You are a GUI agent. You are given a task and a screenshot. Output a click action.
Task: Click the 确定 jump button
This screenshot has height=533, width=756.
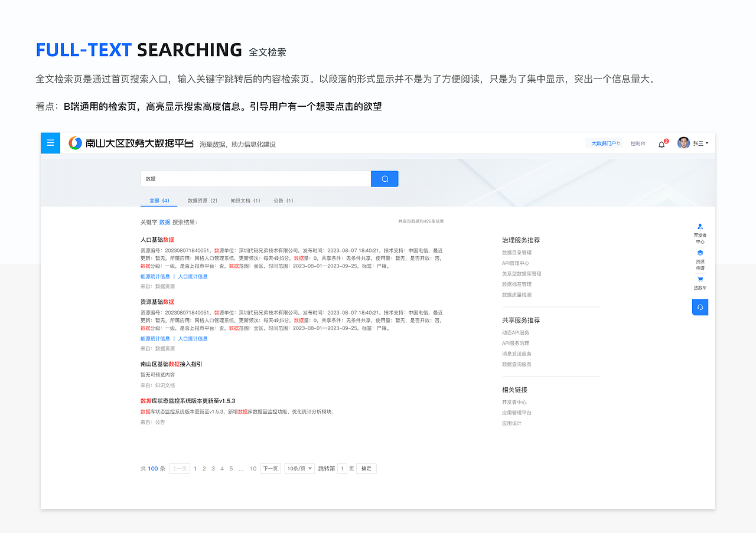click(x=366, y=469)
